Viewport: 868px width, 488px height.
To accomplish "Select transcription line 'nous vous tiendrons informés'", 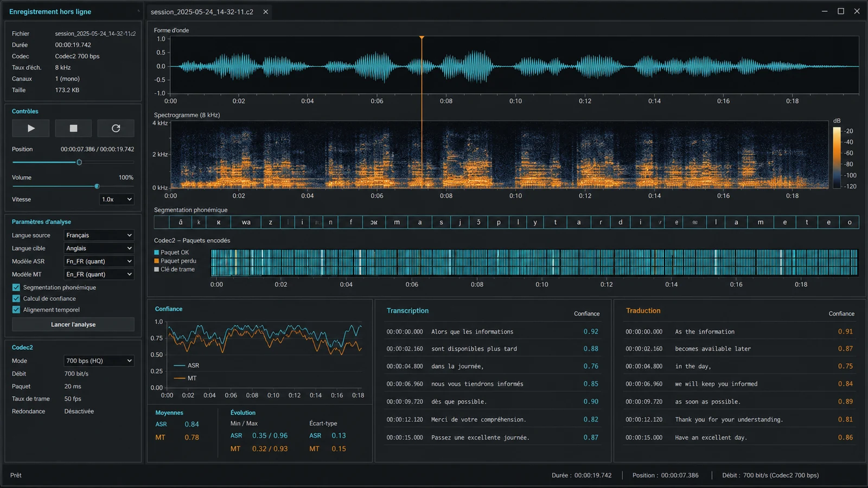I will (x=493, y=384).
